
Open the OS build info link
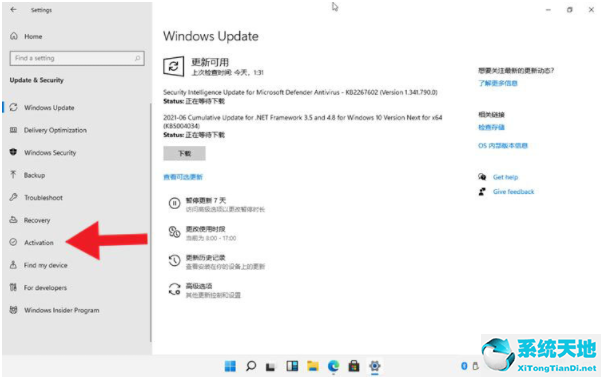point(503,146)
